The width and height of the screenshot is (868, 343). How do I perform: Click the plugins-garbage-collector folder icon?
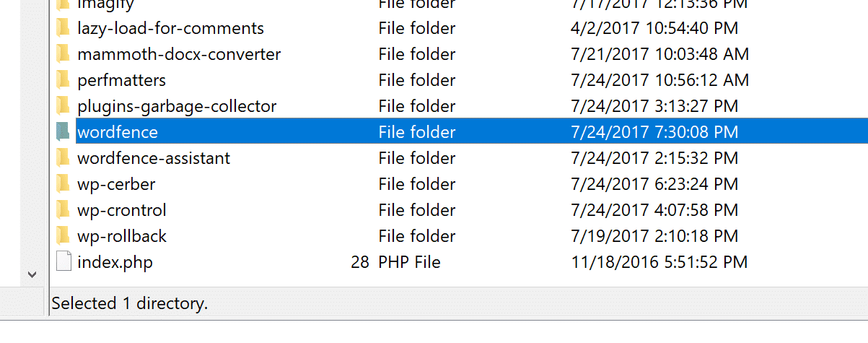click(x=63, y=107)
